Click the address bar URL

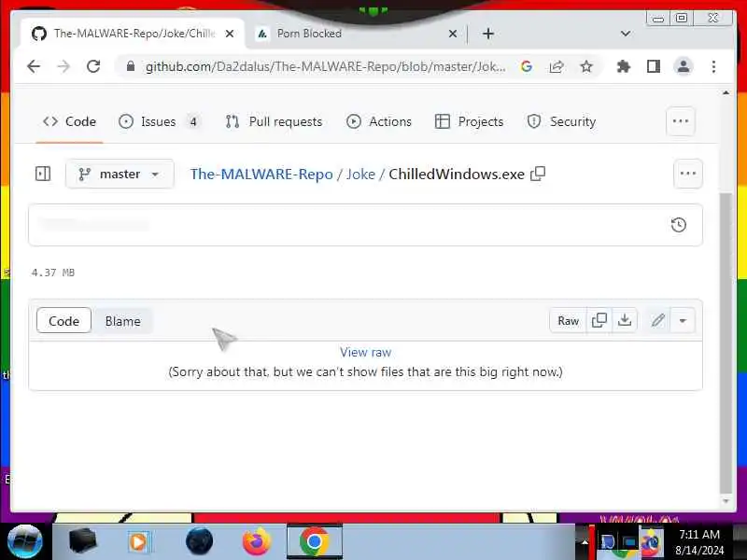click(325, 66)
